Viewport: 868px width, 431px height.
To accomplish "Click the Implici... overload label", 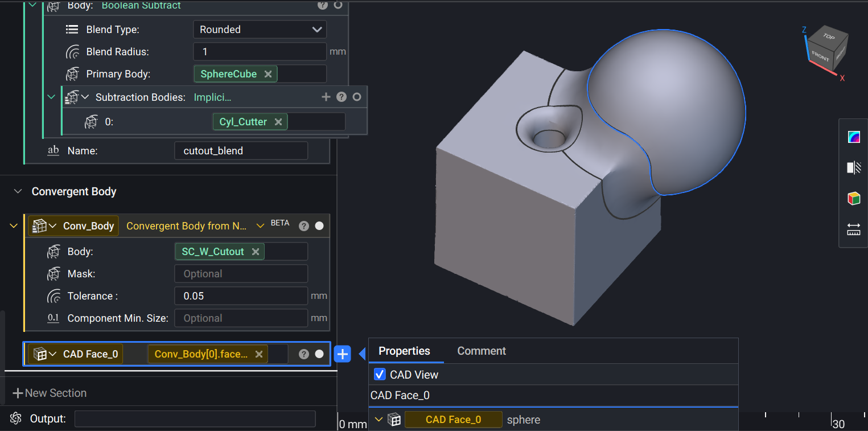I will point(212,97).
